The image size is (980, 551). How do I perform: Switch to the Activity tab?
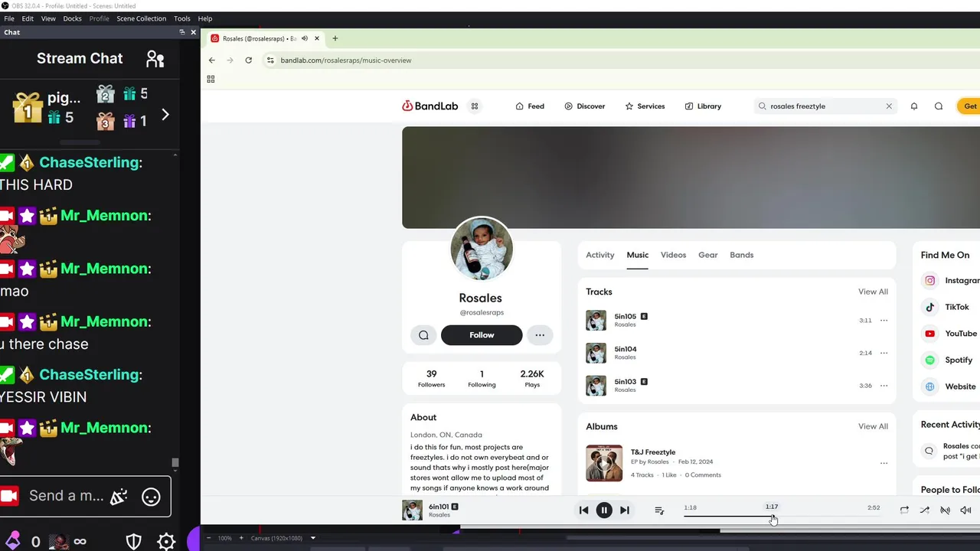tap(600, 255)
